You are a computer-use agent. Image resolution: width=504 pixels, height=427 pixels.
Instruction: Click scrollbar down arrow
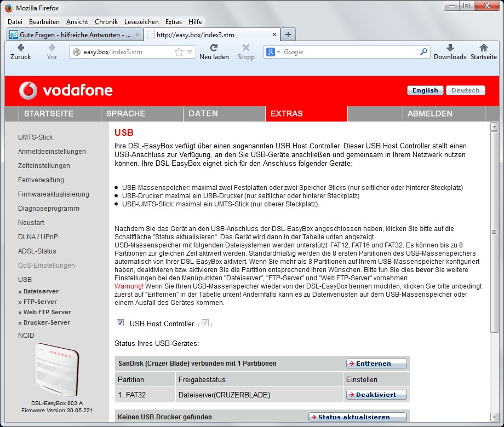[x=494, y=417]
